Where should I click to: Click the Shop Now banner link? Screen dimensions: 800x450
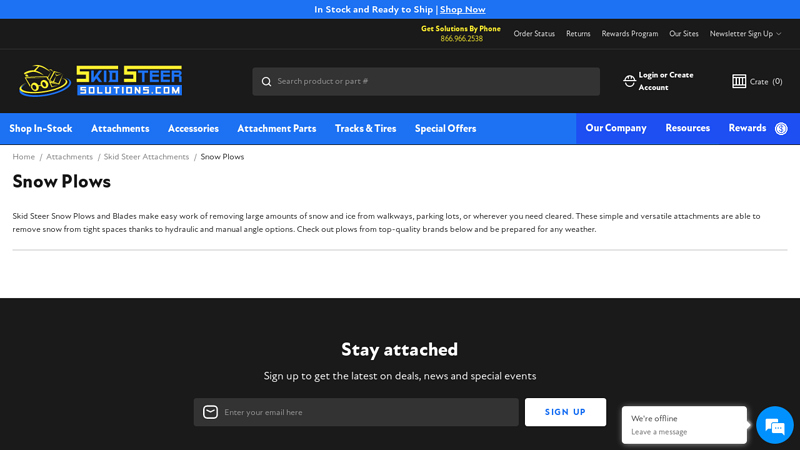click(x=462, y=10)
